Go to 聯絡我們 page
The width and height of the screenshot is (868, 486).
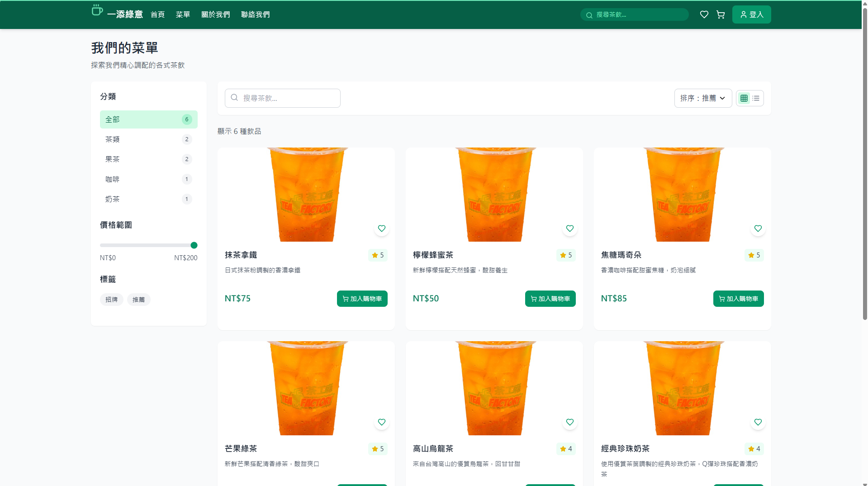[255, 14]
